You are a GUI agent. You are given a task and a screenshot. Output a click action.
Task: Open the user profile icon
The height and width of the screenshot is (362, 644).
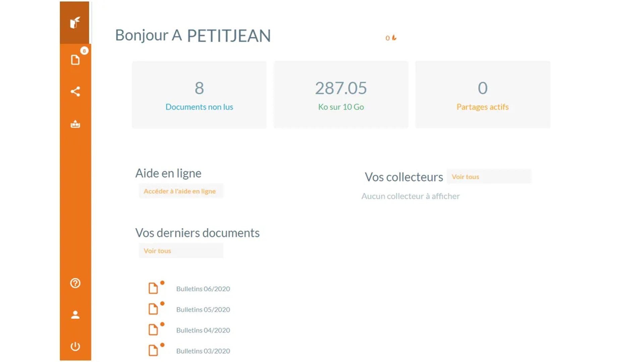click(75, 315)
